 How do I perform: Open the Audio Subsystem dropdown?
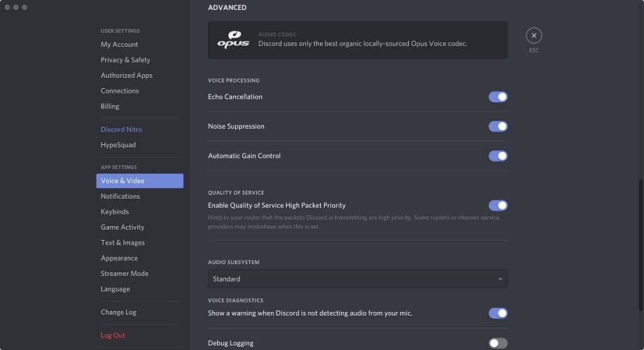(x=357, y=279)
